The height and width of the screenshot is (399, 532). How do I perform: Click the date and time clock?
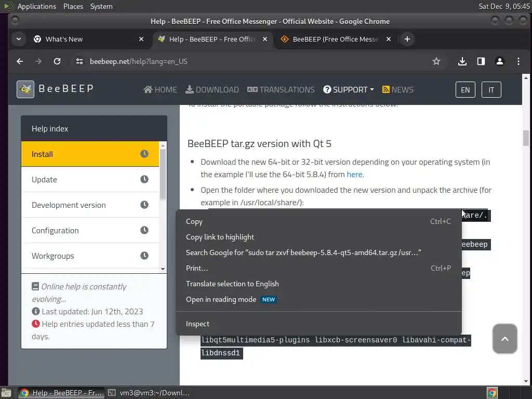click(504, 6)
